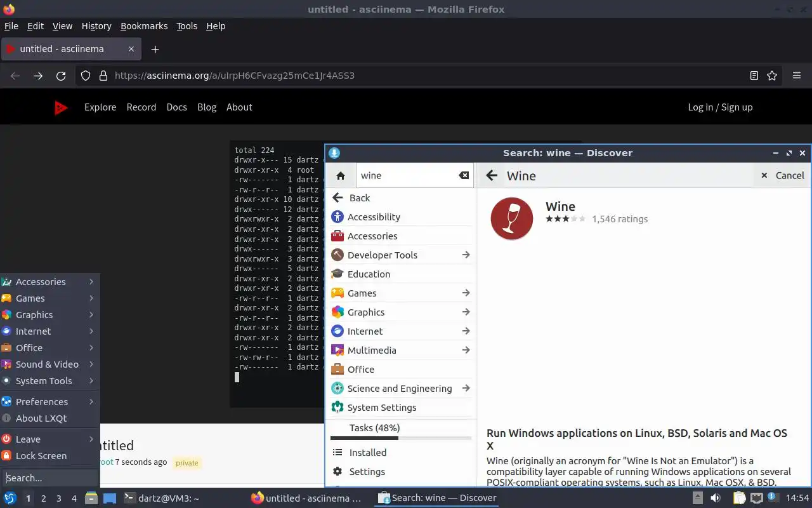Expand Internet subcategories in Discover
Viewport: 812px width, 508px height.
tap(466, 331)
